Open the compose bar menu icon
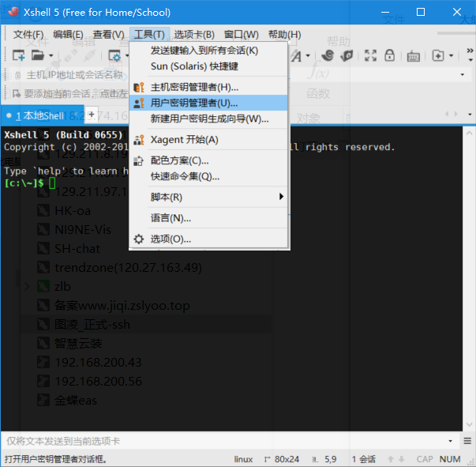This screenshot has width=476, height=467. point(465,441)
